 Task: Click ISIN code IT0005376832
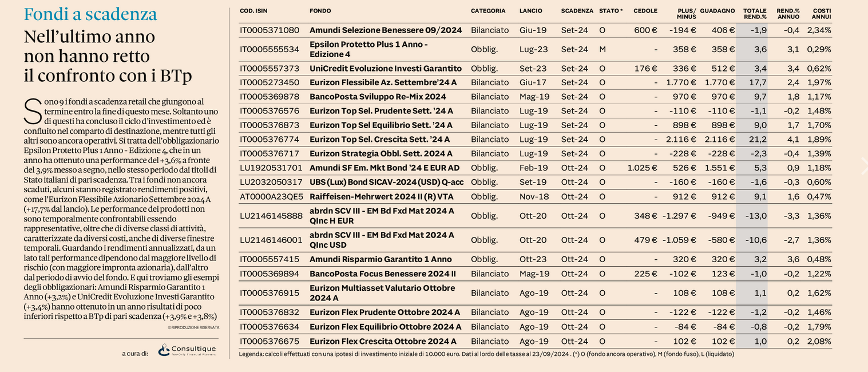pyautogui.click(x=269, y=312)
